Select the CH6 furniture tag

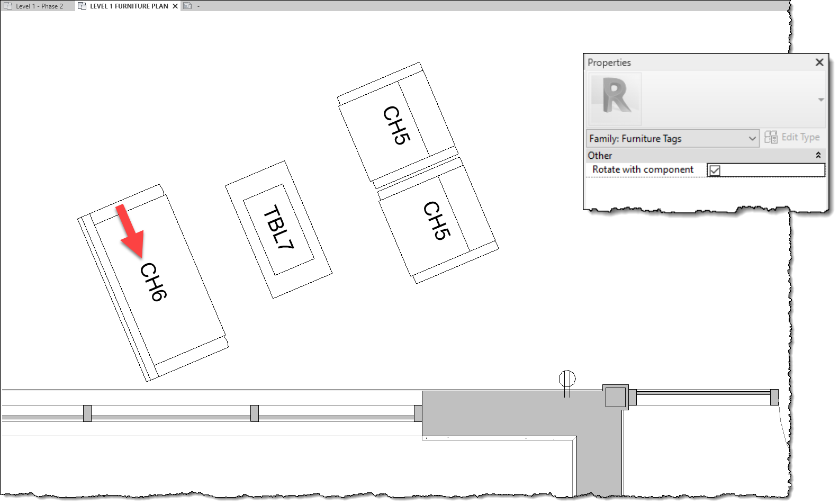pyautogui.click(x=154, y=282)
